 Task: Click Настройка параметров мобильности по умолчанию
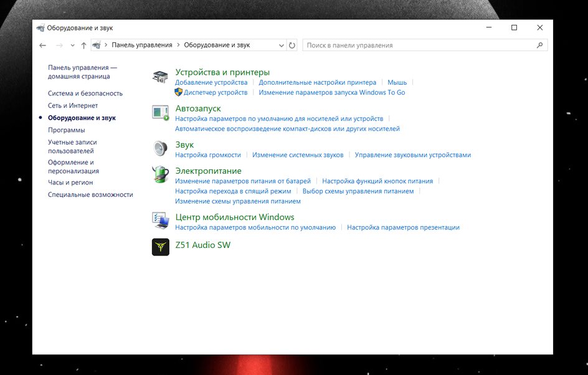click(x=255, y=227)
